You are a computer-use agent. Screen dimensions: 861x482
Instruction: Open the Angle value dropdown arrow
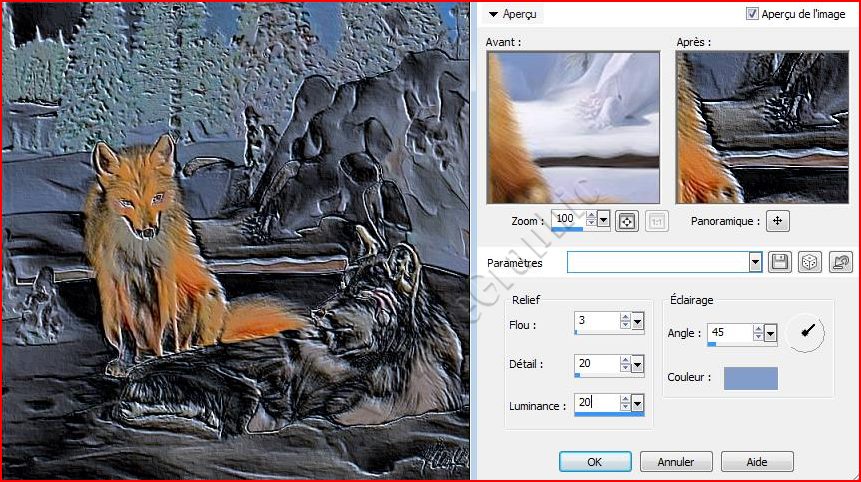[x=770, y=333]
